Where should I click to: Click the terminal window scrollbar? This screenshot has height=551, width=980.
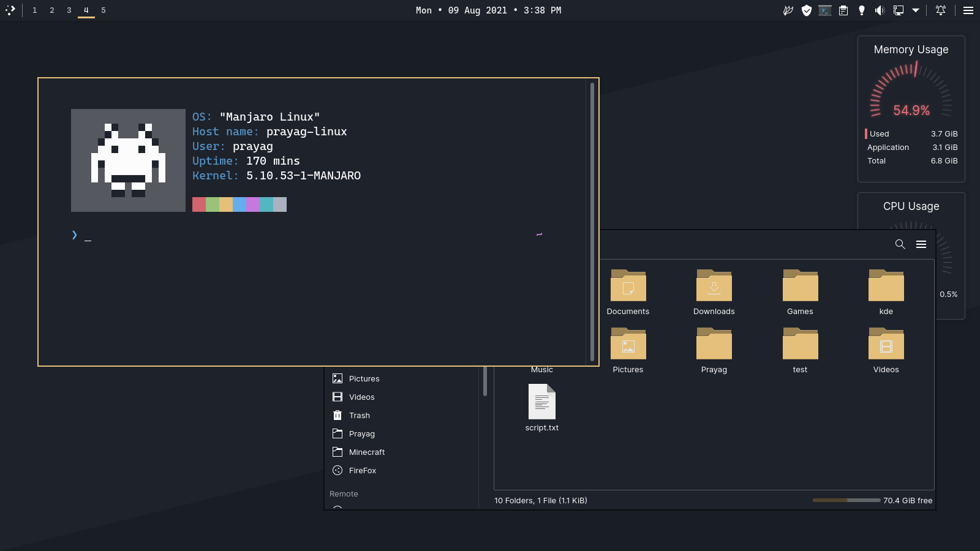[592, 222]
